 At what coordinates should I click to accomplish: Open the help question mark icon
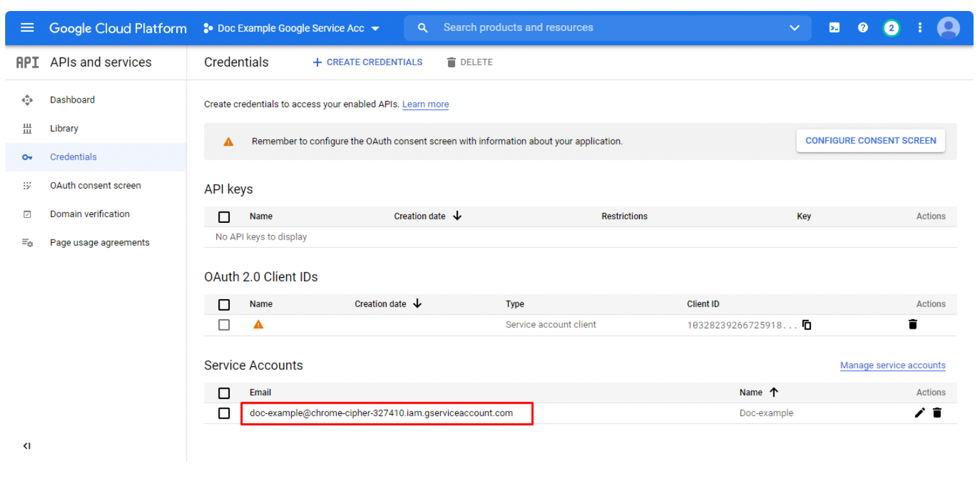click(x=863, y=28)
